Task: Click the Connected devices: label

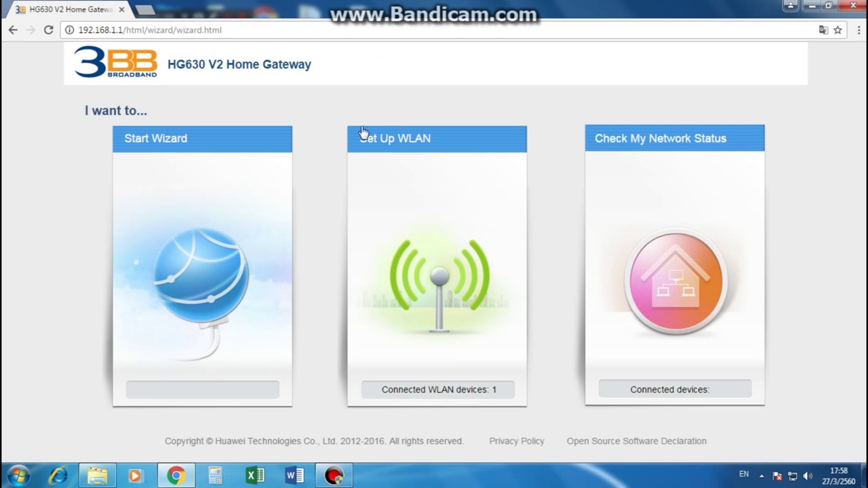Action: (675, 389)
